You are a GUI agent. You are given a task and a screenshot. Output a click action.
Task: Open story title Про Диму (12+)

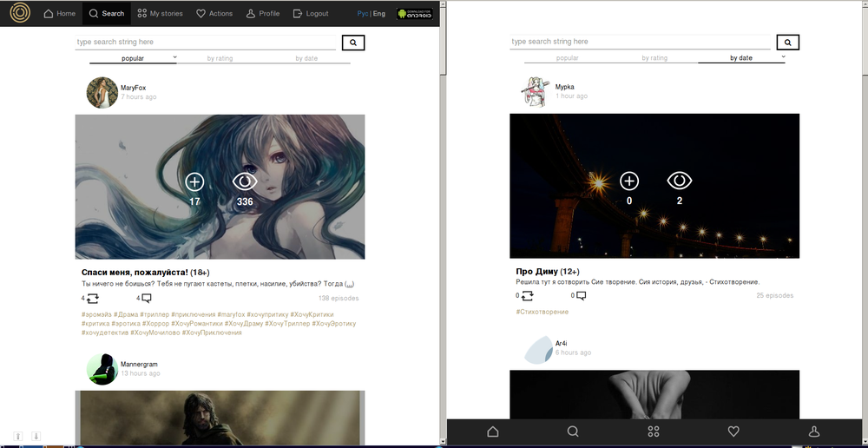tap(548, 272)
